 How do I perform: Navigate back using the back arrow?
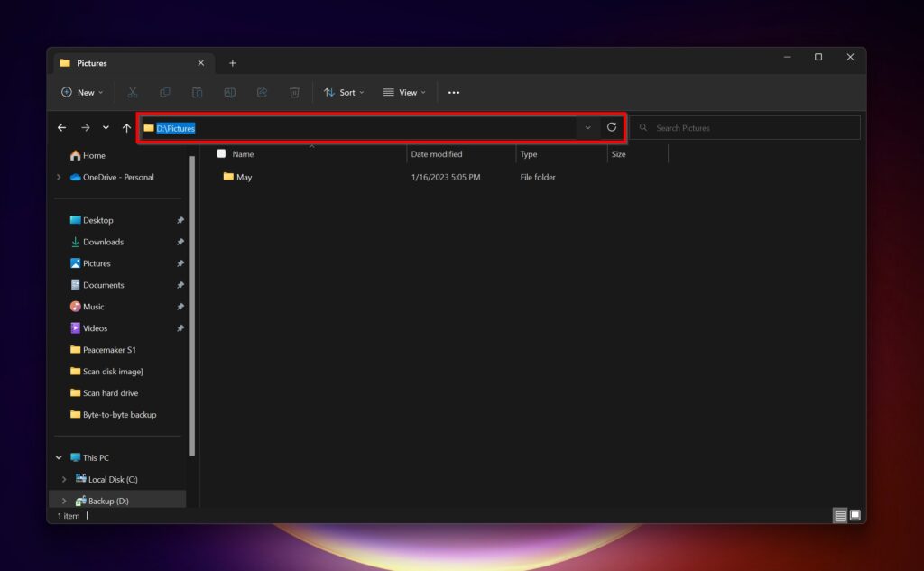[61, 127]
